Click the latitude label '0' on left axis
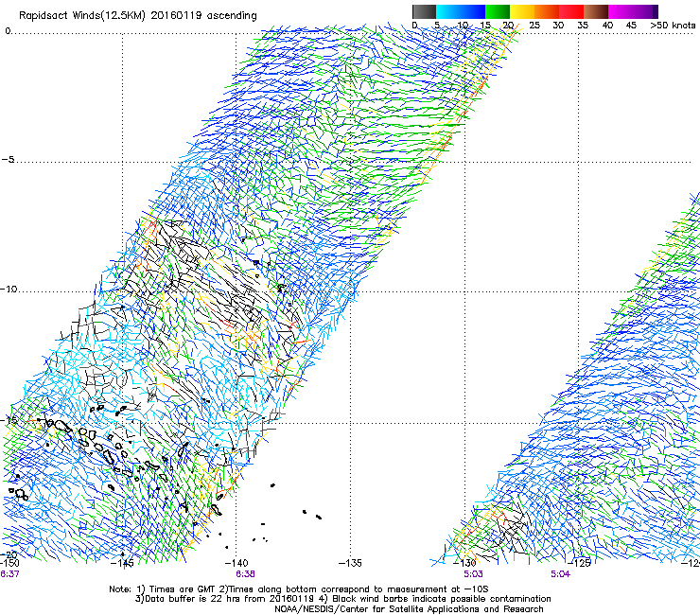This screenshot has height=615, width=700. click(x=8, y=31)
